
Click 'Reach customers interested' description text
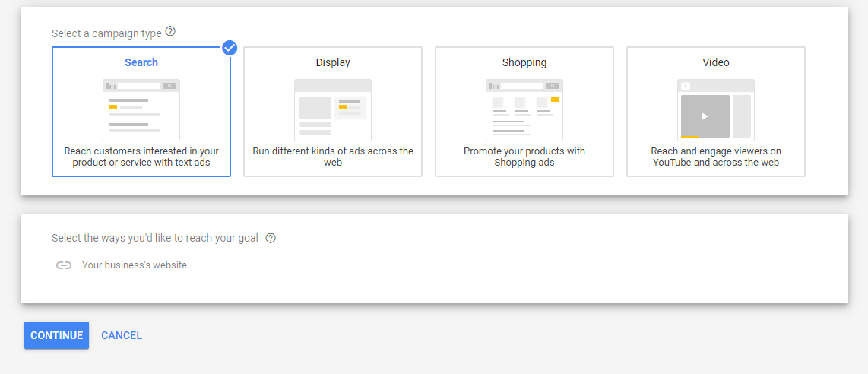click(x=141, y=157)
